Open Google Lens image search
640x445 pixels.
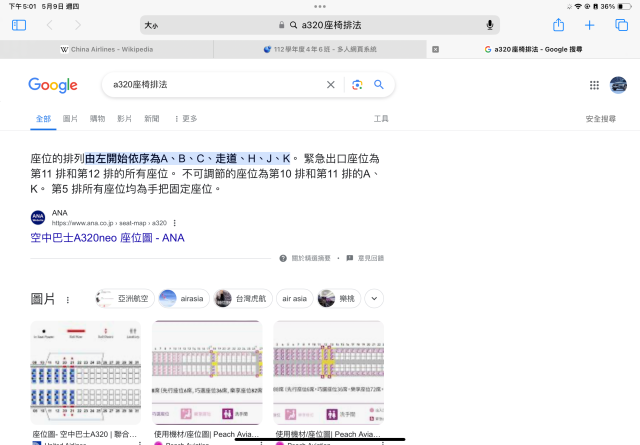coord(357,85)
